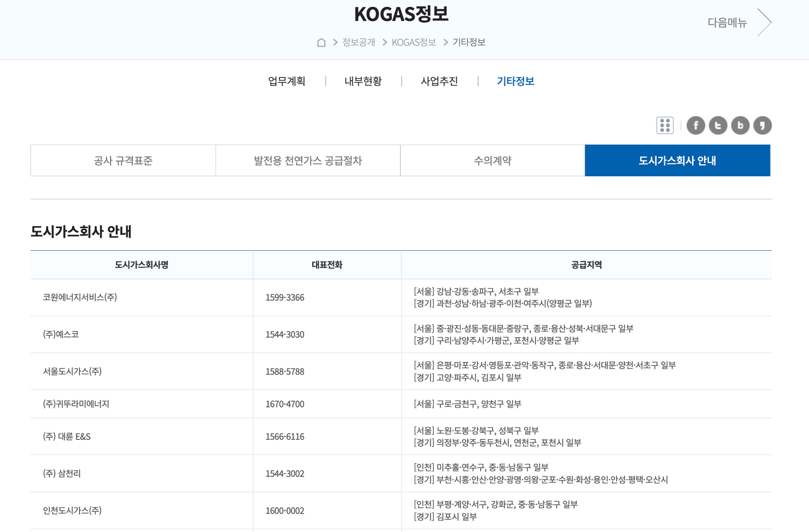Switch to 도시가스회사 안내 tab
The width and height of the screenshot is (809, 532).
point(678,160)
